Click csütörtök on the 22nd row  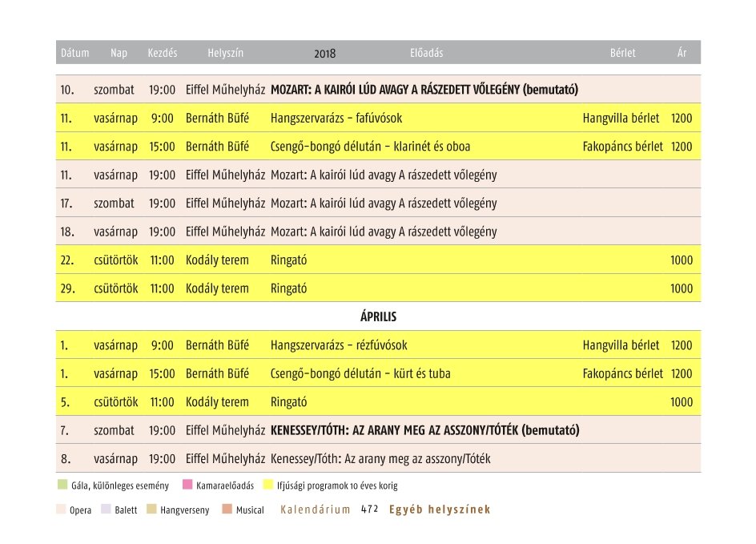(115, 260)
